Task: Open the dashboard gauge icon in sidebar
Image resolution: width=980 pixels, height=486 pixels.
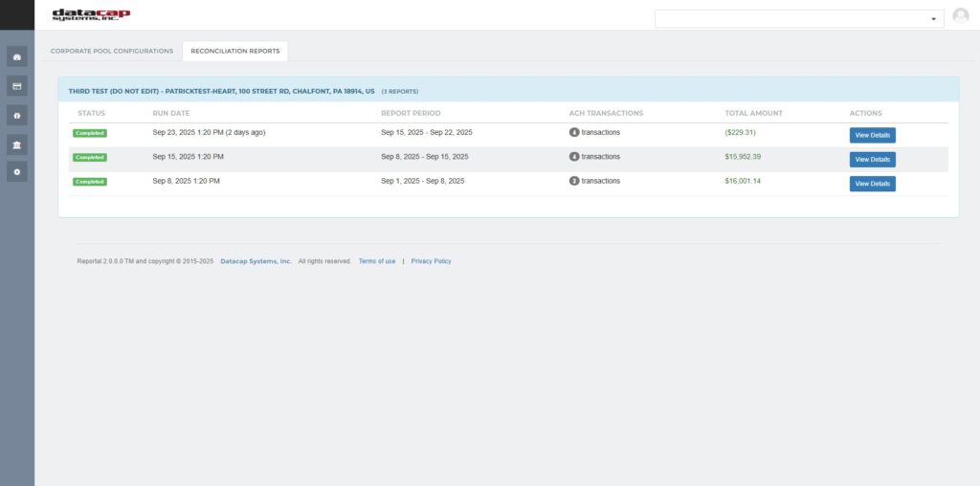Action: click(17, 56)
